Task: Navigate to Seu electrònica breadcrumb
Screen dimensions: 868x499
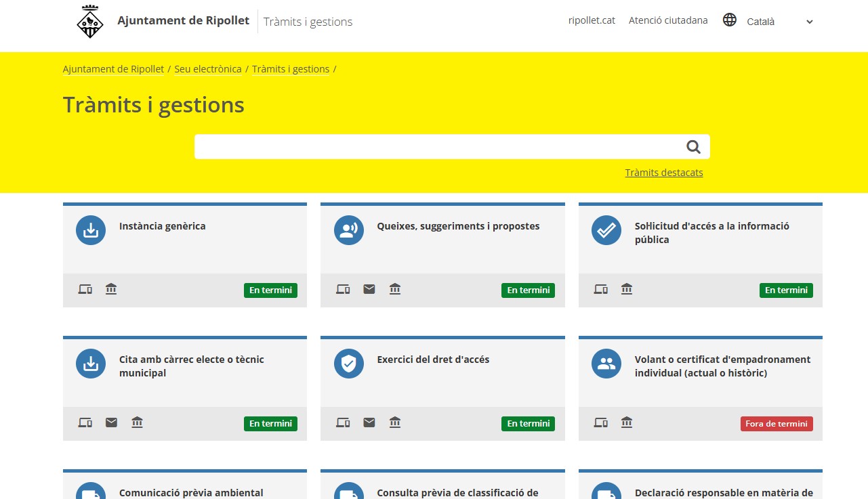Action: [208, 69]
